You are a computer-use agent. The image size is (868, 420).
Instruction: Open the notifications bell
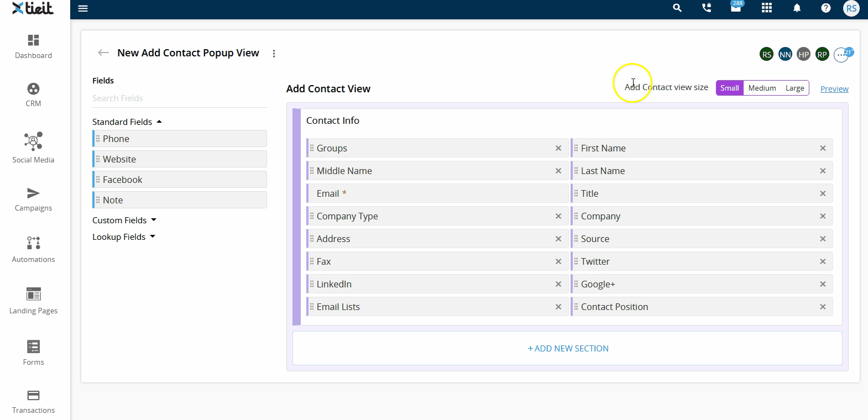797,8
